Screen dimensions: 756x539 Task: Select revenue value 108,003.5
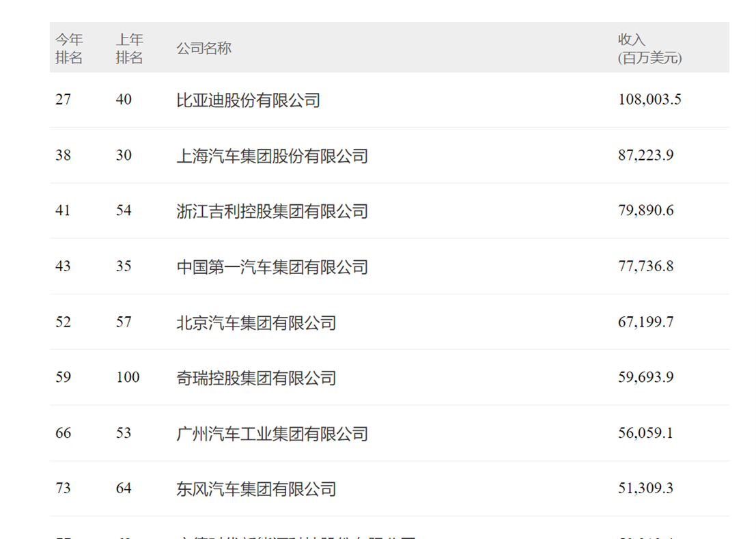point(649,99)
